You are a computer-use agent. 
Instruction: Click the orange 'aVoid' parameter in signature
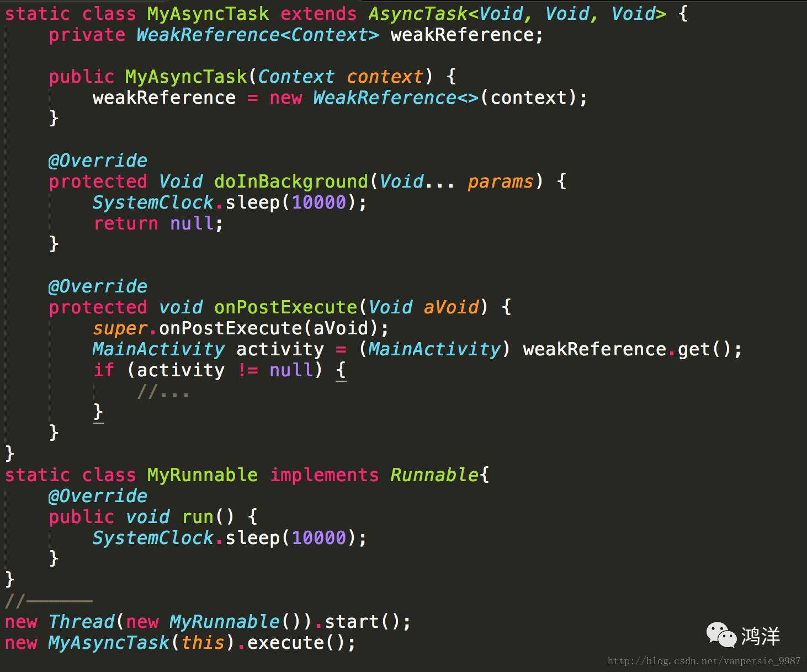pos(451,307)
